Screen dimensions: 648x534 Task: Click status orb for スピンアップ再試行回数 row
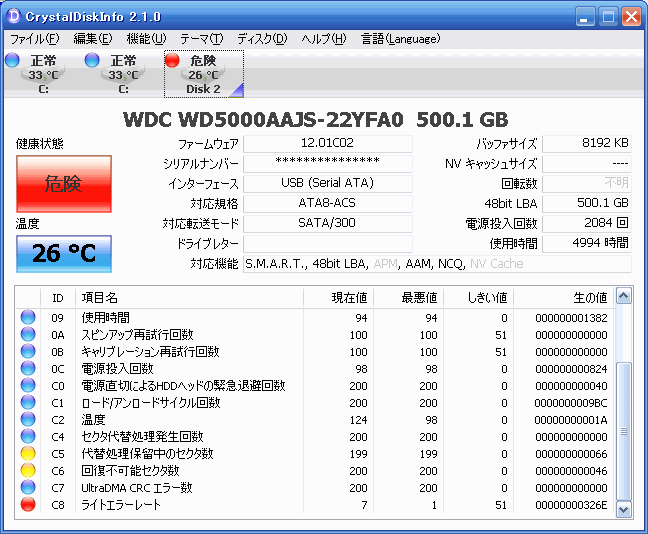pos(28,334)
